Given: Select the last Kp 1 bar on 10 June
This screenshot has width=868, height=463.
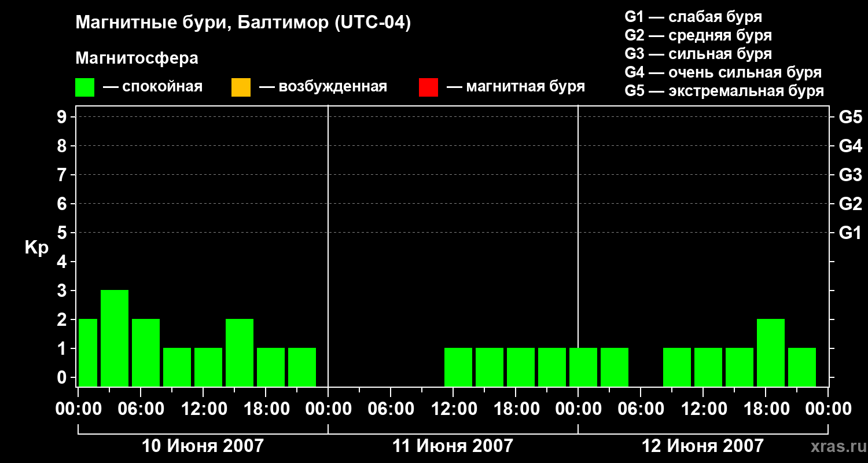Looking at the screenshot, I should point(302,367).
